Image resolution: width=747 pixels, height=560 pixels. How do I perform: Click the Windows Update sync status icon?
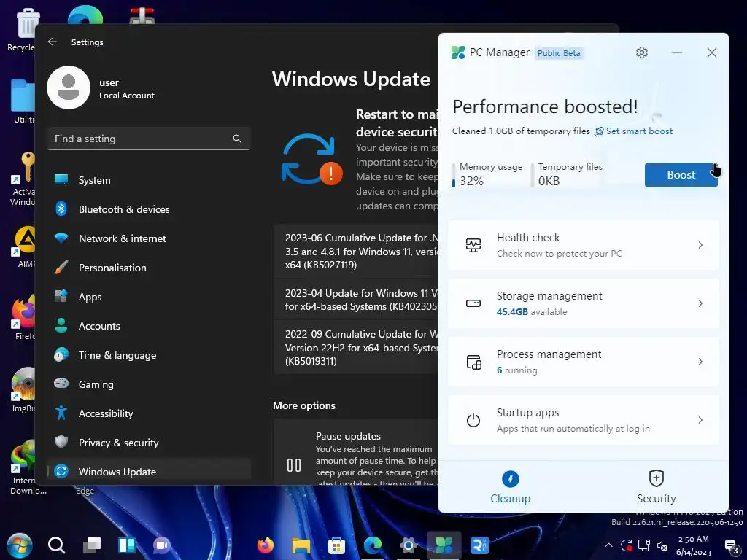coord(311,159)
